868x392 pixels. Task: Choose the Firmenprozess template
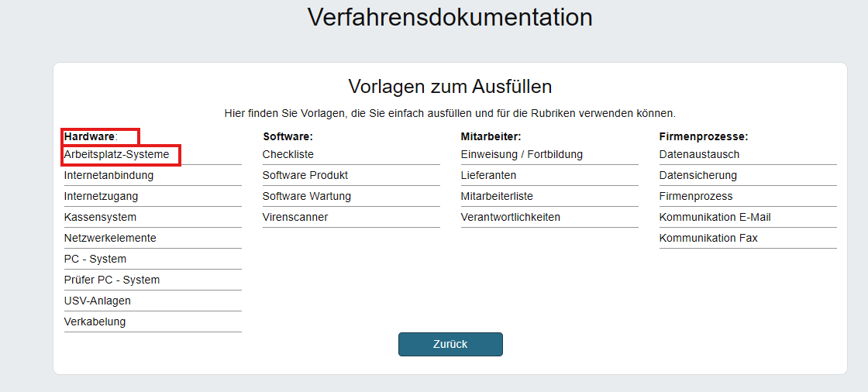coord(696,197)
